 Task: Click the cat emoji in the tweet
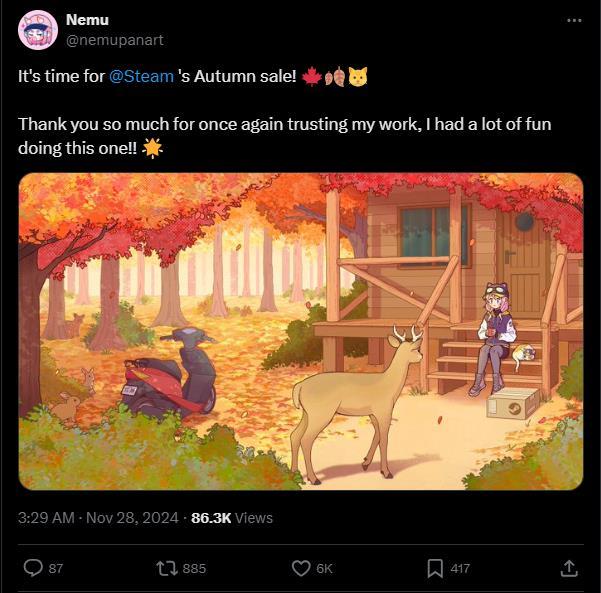pyautogui.click(x=358, y=76)
